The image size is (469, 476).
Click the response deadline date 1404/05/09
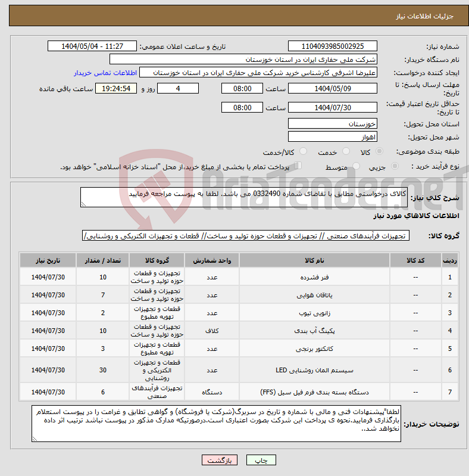coord(333,88)
